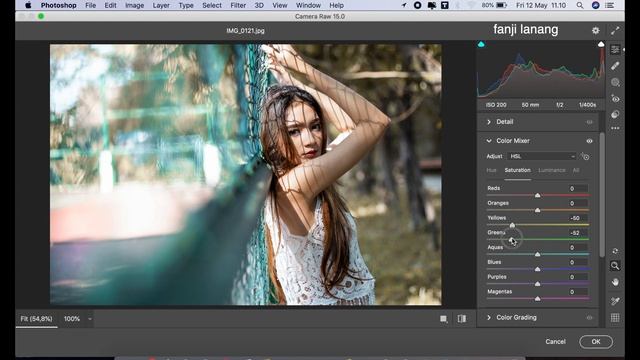Open the Select menu
640x360 pixels.
click(212, 5)
